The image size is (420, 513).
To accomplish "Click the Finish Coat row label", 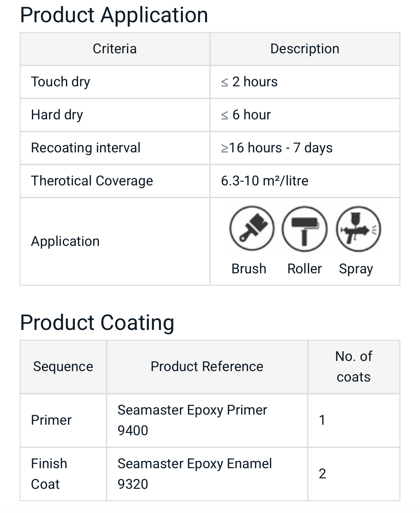I will [49, 474].
